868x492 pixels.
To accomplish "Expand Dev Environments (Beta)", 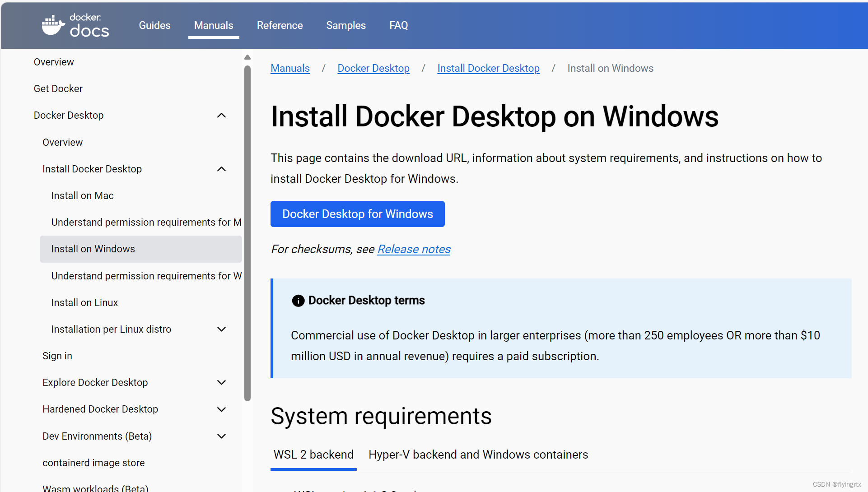I will [221, 436].
